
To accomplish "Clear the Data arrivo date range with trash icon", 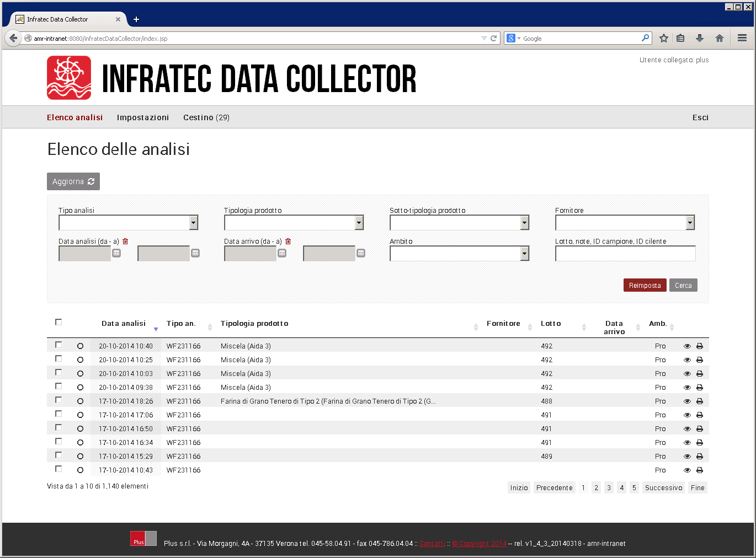I will (288, 242).
